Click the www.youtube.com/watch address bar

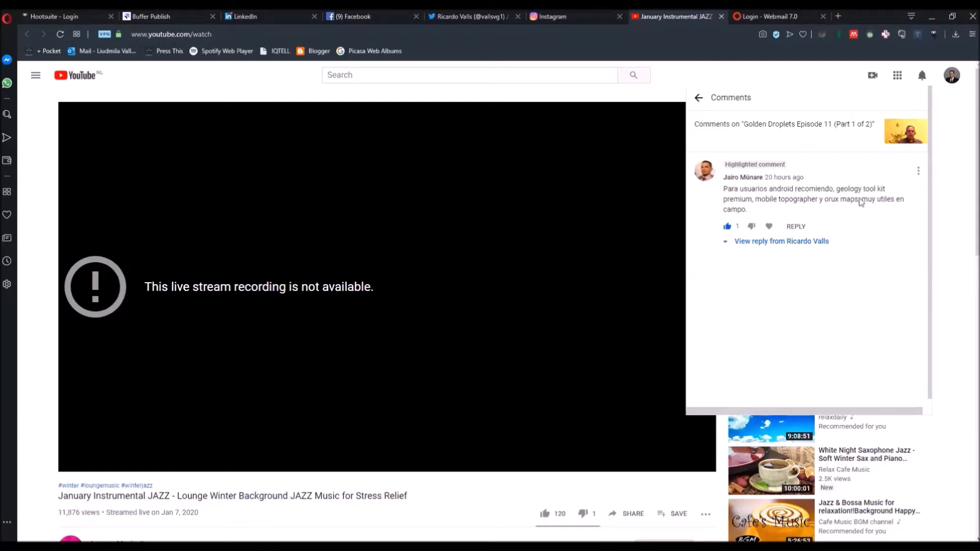point(171,34)
